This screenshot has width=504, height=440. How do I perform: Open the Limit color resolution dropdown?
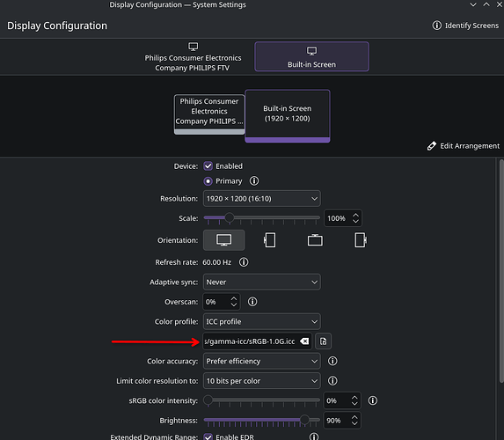point(261,381)
